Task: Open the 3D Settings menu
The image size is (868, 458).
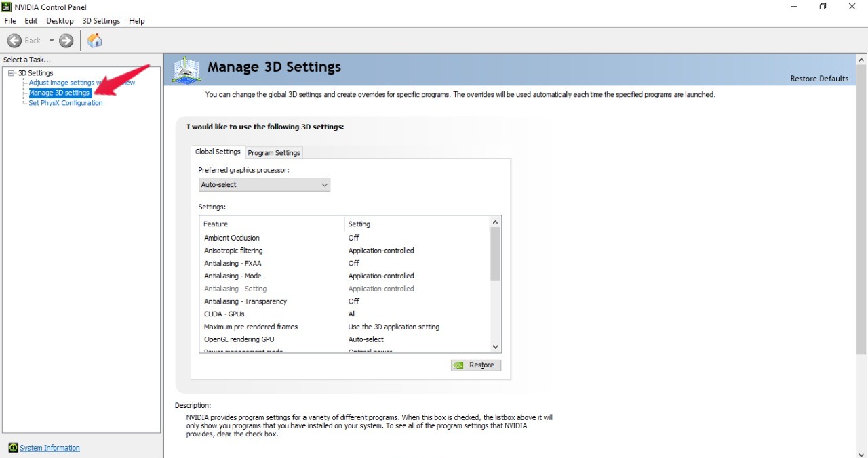Action: 101,21
